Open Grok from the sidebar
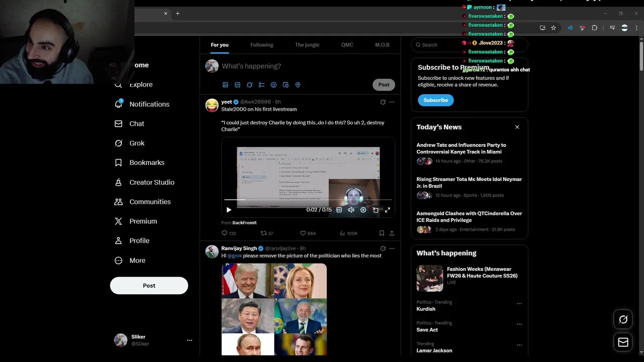 [130, 143]
